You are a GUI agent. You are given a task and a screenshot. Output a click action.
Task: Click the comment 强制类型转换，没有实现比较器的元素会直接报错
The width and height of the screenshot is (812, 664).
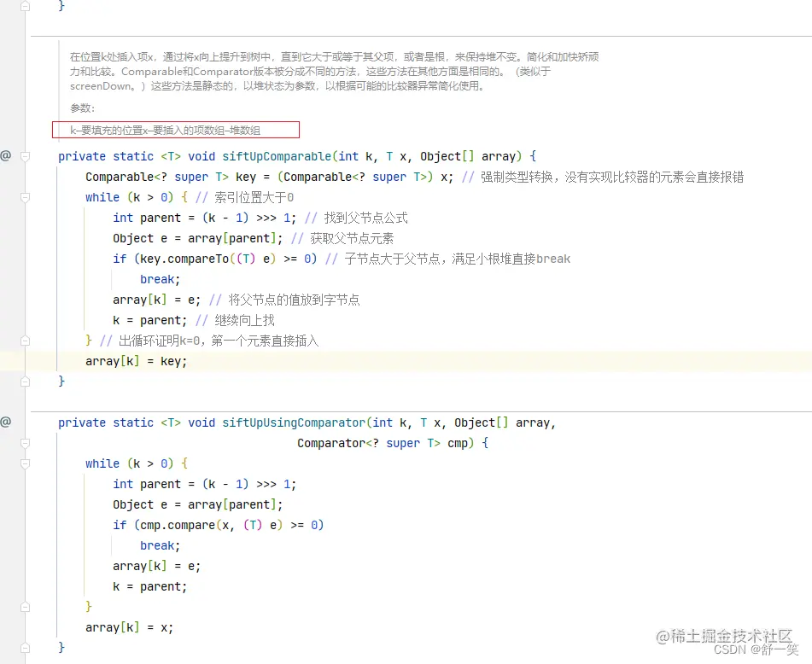[603, 177]
